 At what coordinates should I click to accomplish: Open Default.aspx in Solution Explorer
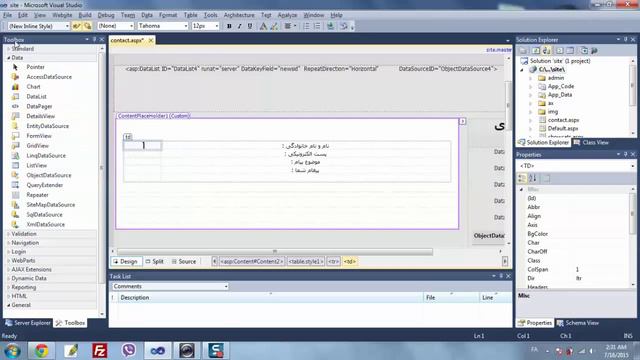pos(563,128)
